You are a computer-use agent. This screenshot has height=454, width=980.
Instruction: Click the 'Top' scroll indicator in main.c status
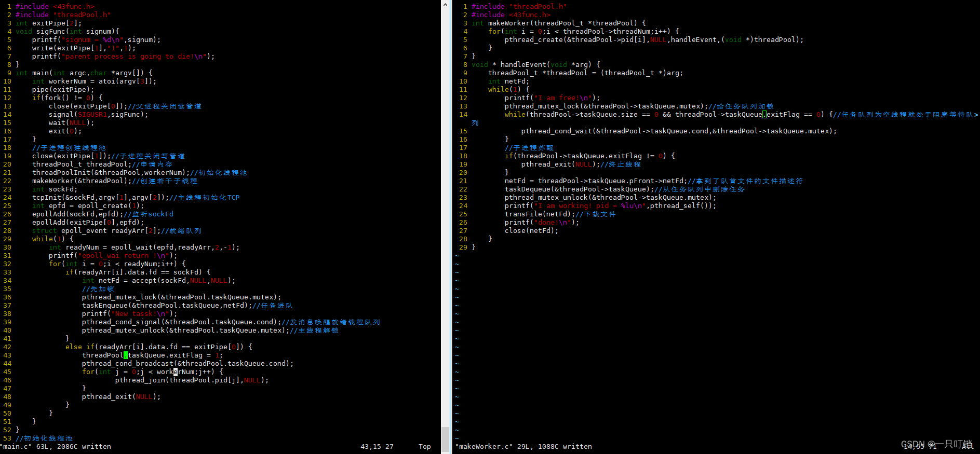click(425, 446)
